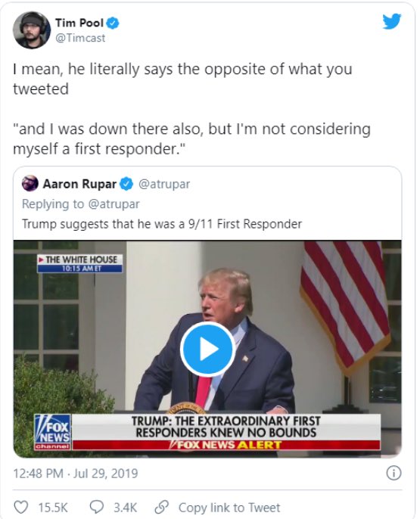Play the embedded Fox News video
Image resolution: width=420 pixels, height=519 pixels.
[208, 350]
